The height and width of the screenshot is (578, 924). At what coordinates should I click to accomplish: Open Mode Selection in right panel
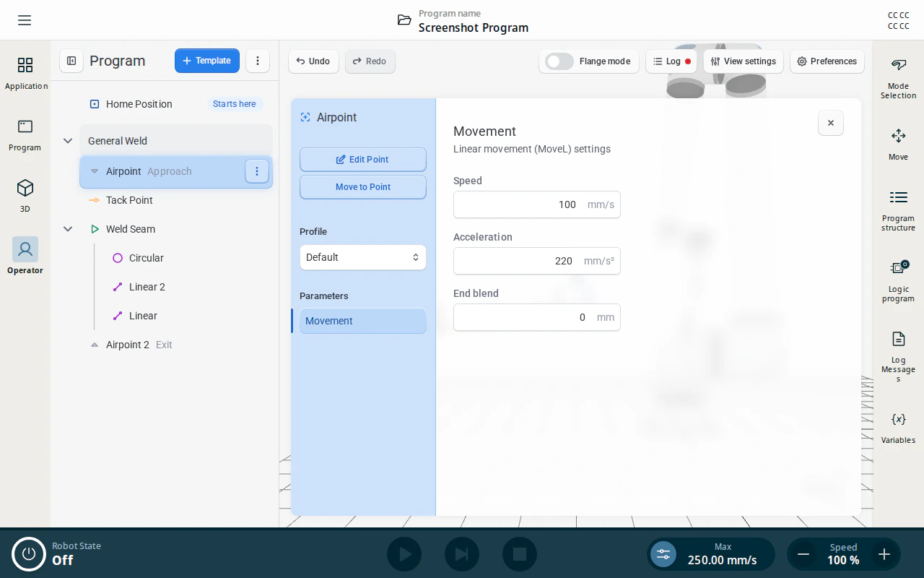click(x=898, y=79)
